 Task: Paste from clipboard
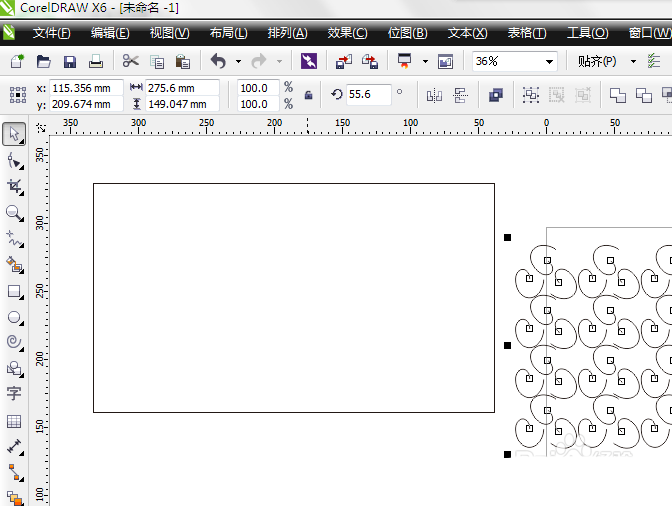click(x=183, y=62)
